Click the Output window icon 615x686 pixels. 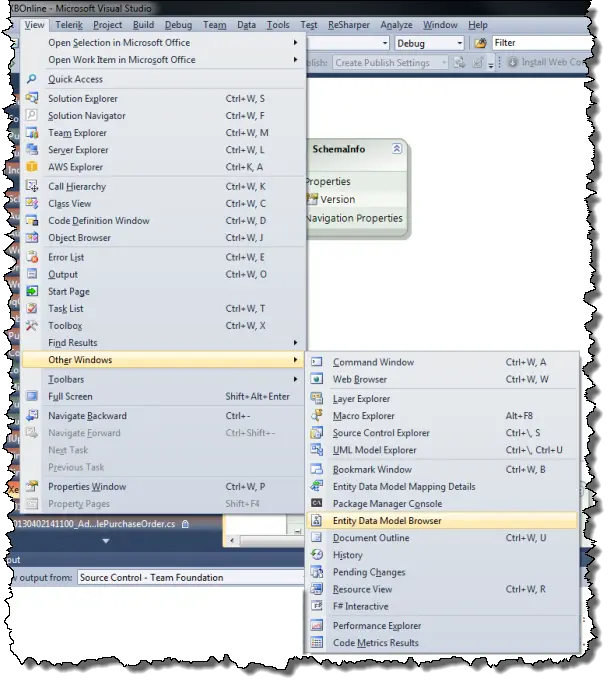[31, 274]
